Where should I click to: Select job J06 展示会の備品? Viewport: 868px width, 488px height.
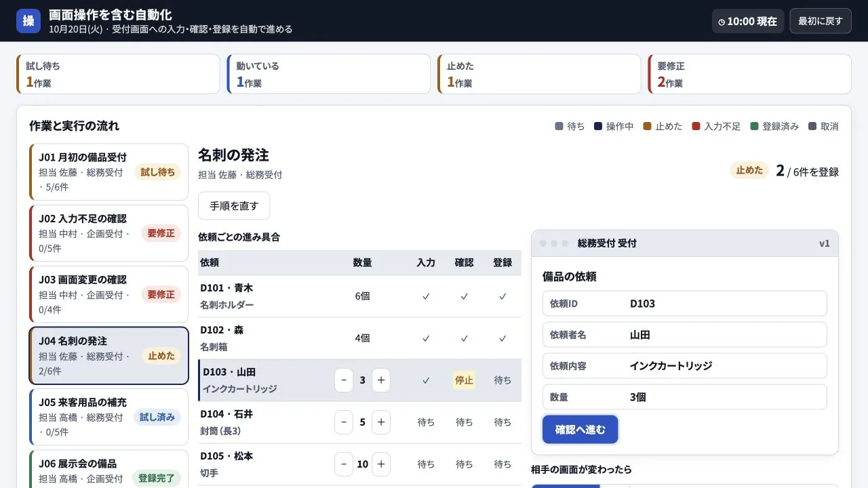pyautogui.click(x=108, y=469)
